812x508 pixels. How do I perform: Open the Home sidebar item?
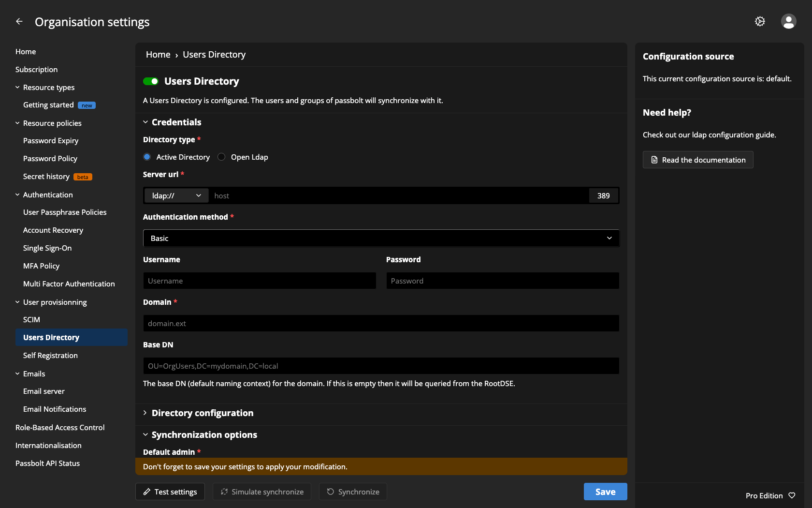(x=26, y=52)
